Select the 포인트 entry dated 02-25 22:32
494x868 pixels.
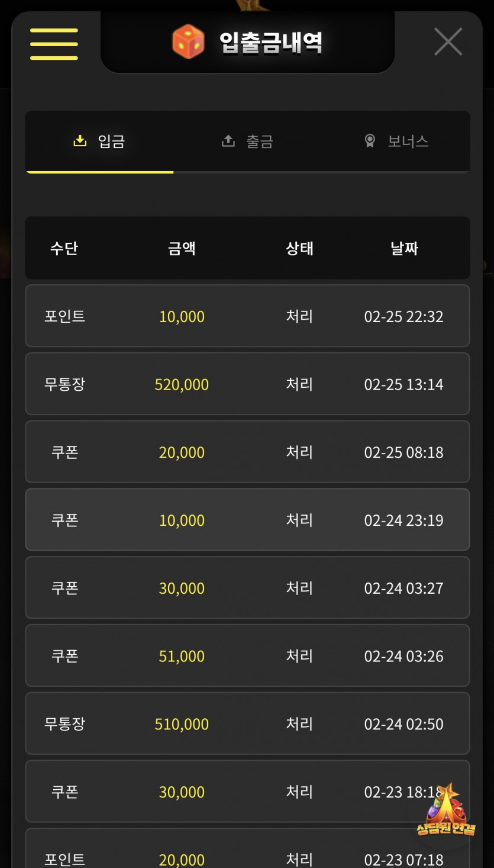click(247, 316)
